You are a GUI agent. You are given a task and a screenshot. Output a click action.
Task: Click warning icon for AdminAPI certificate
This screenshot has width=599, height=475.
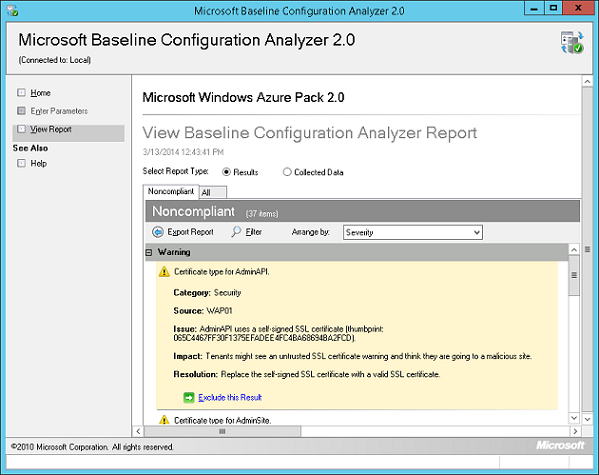click(164, 272)
